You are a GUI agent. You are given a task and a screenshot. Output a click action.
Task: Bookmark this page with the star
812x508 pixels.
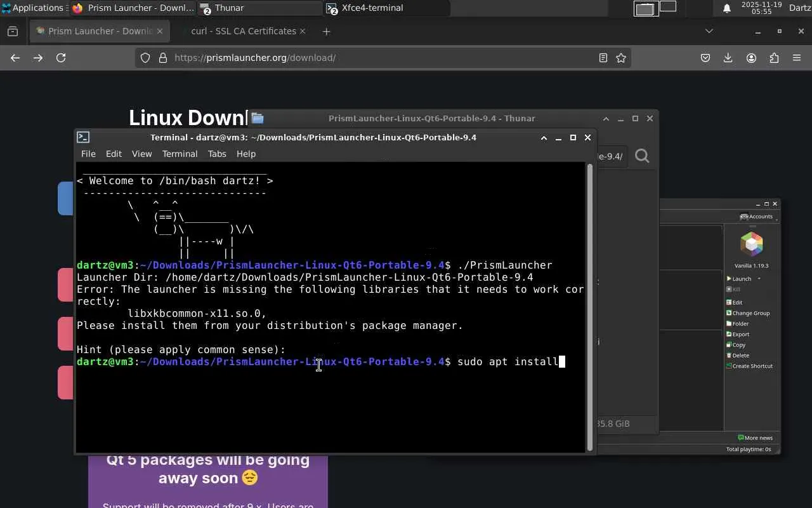coord(621,58)
